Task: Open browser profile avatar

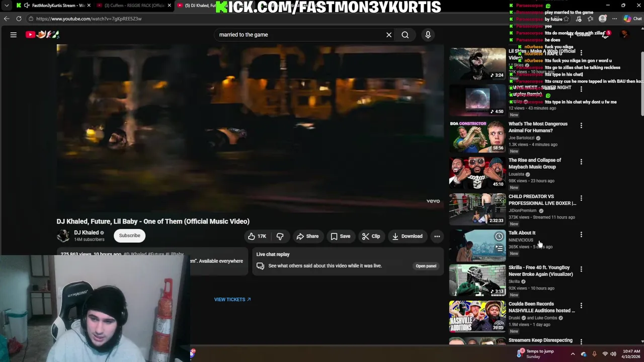Action: tap(603, 19)
